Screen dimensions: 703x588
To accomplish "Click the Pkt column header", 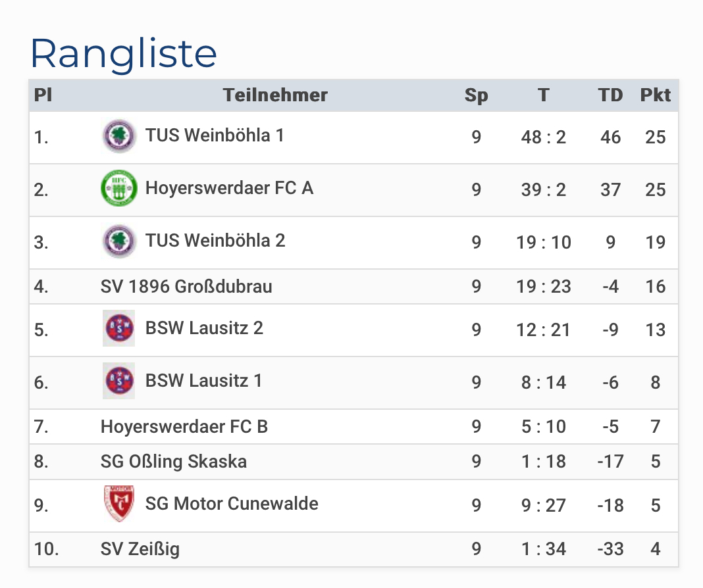I will pyautogui.click(x=655, y=95).
